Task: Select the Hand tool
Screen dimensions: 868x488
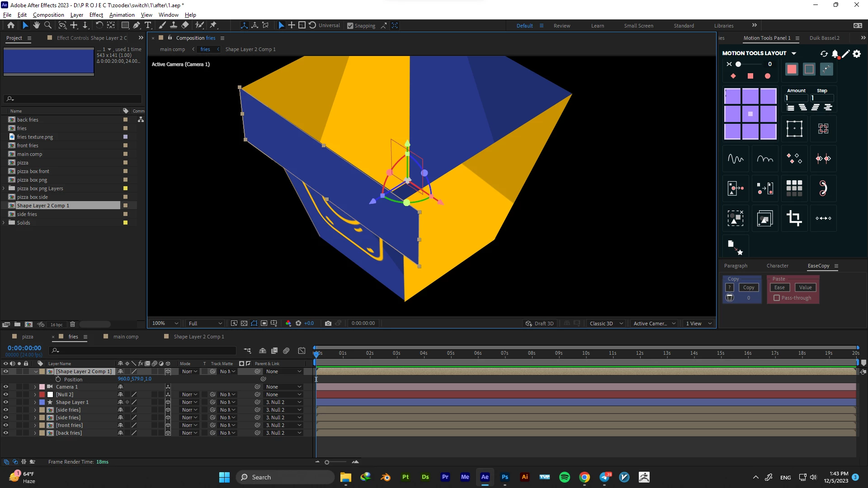Action: point(37,25)
